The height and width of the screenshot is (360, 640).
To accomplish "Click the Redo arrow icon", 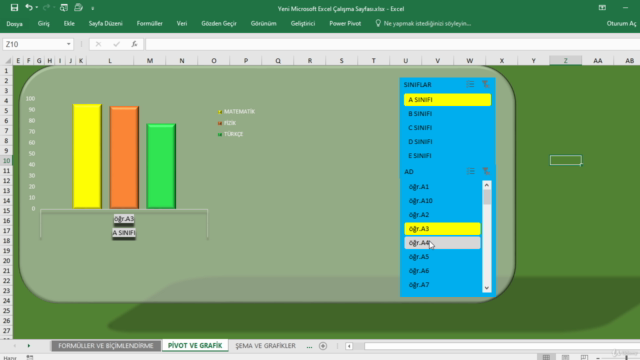I will pos(46,7).
